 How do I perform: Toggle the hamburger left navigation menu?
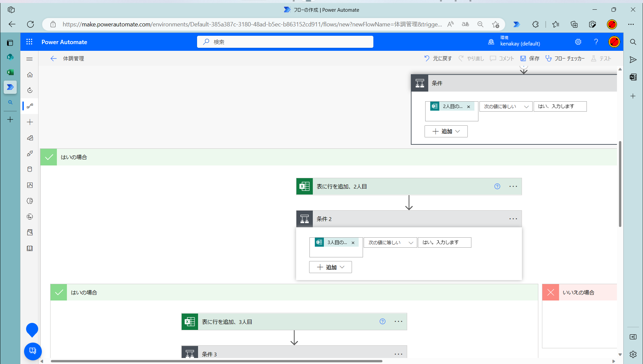[29, 59]
